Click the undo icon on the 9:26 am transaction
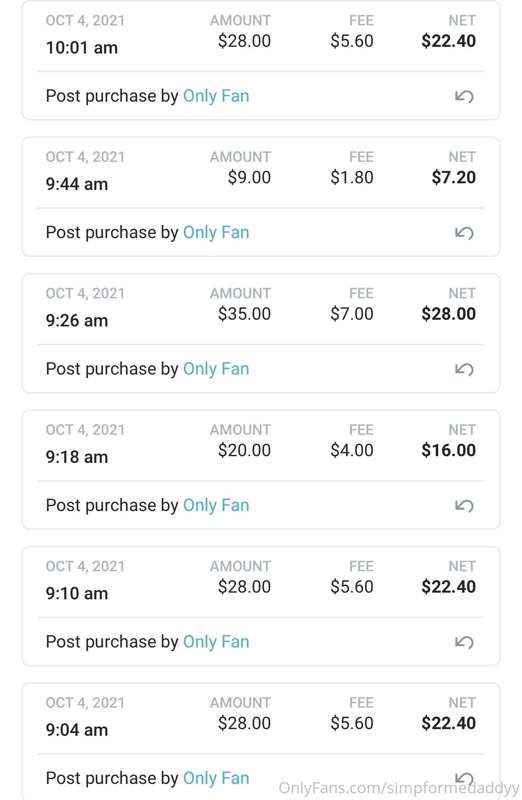This screenshot has height=800, width=522. (464, 369)
